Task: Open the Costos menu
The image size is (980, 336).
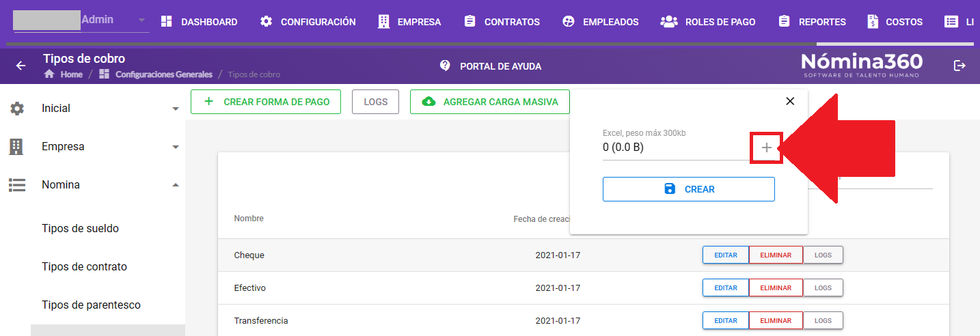Action: 895,22
